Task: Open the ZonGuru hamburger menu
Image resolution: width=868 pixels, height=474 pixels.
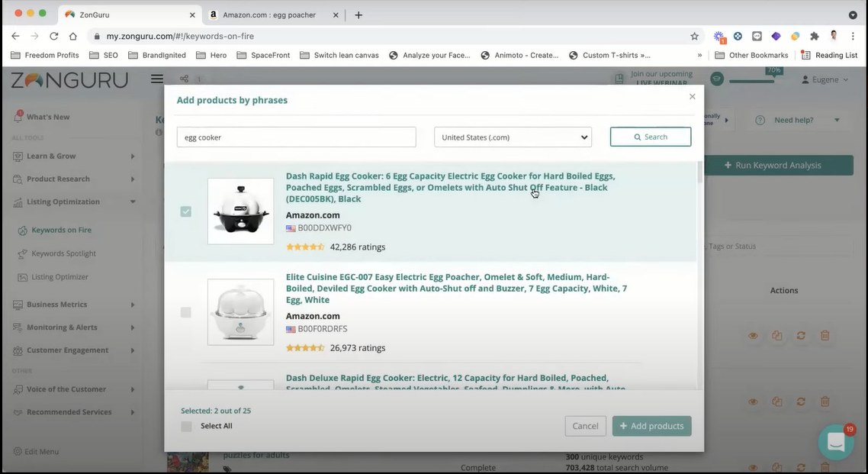Action: point(157,79)
